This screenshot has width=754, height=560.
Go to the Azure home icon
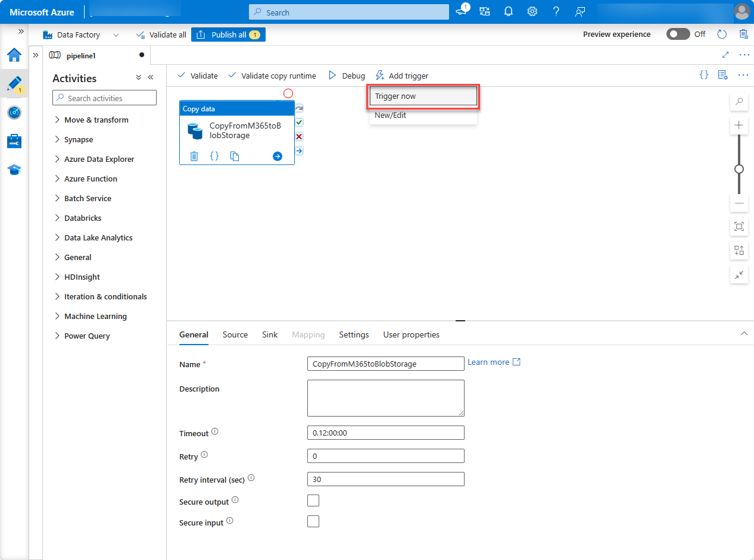(14, 55)
